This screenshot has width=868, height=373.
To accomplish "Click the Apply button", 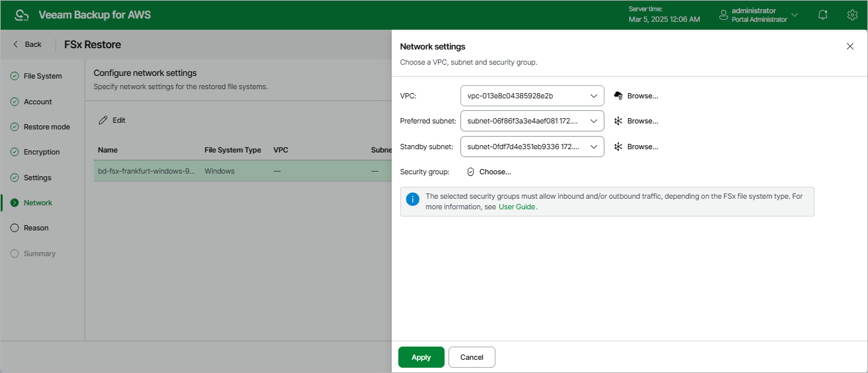I will pyautogui.click(x=421, y=357).
